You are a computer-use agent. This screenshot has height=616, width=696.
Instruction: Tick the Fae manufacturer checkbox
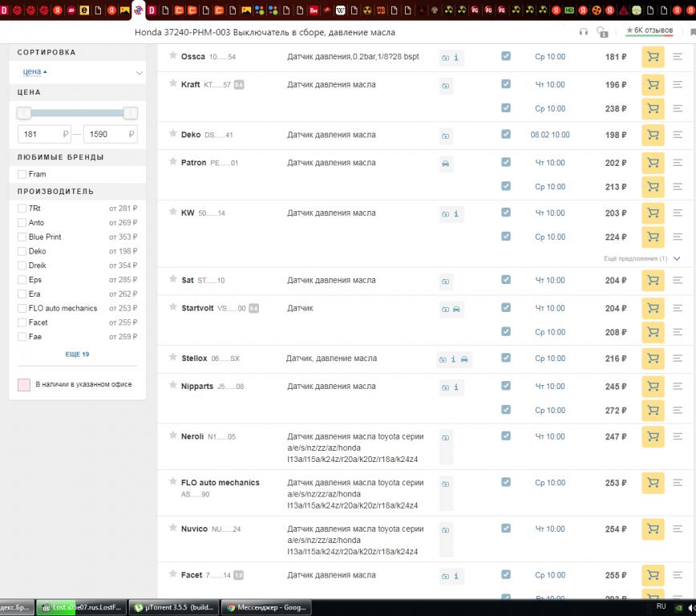(x=22, y=337)
